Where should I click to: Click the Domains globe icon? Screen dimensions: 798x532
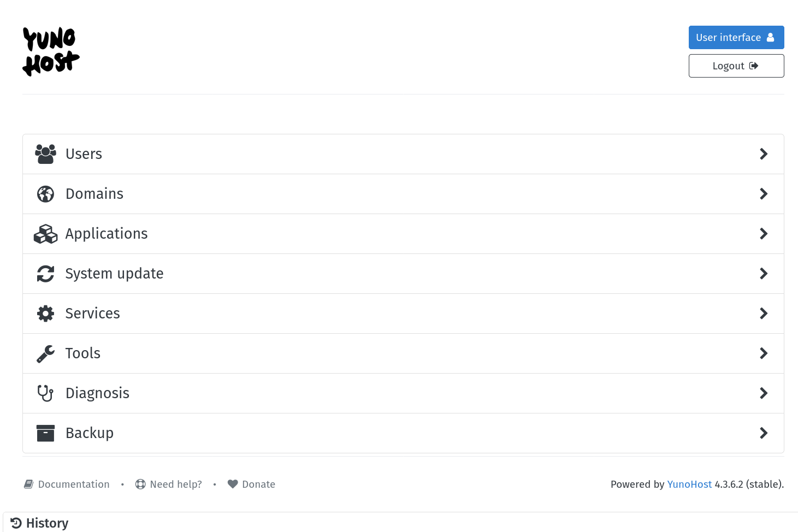(x=45, y=194)
